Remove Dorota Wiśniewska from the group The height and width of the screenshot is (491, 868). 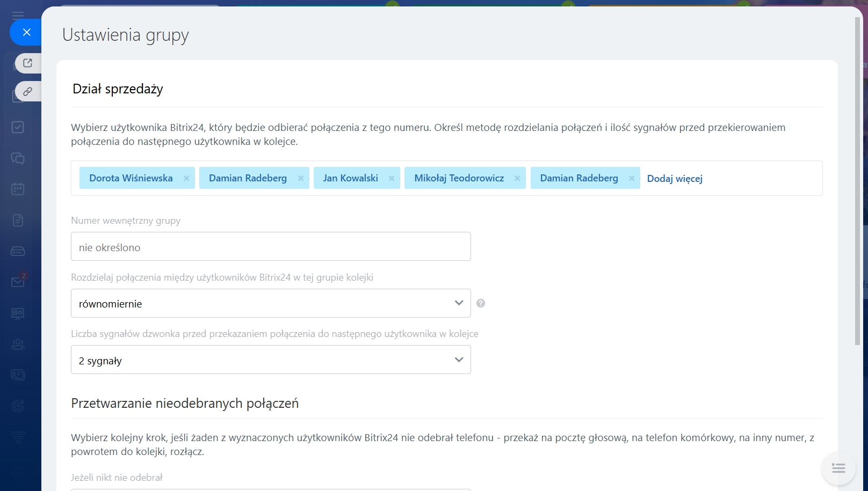coord(186,178)
